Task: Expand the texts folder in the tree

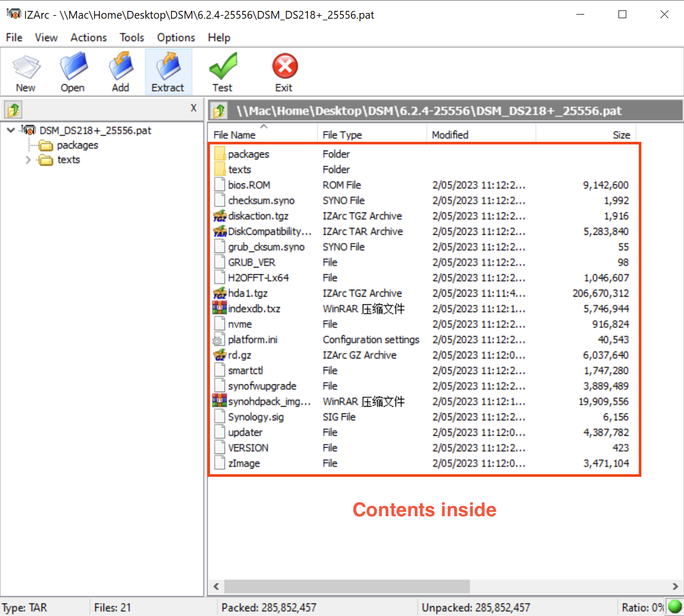Action: tap(28, 160)
